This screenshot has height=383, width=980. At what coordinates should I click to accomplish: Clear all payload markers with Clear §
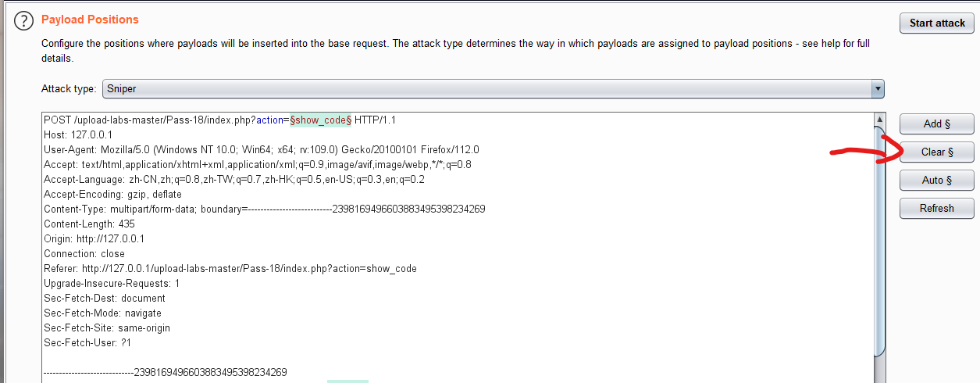937,152
